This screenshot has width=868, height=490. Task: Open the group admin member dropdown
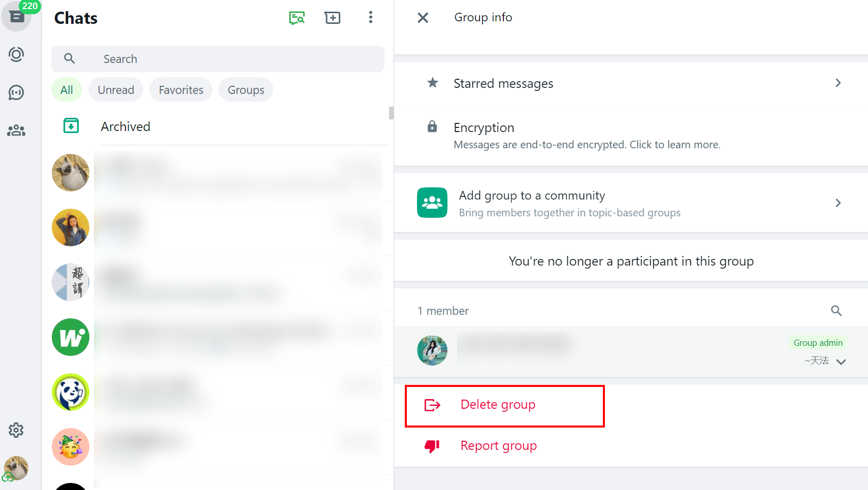coord(842,362)
